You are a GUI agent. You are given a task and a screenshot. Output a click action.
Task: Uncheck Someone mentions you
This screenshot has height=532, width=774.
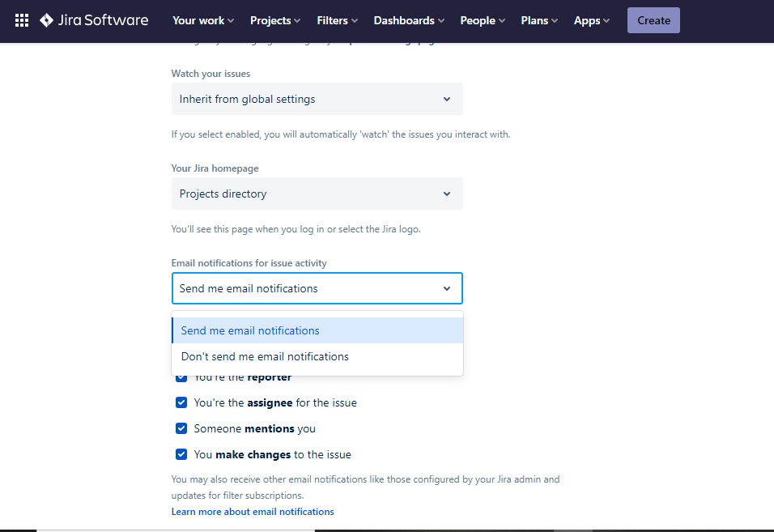[181, 428]
